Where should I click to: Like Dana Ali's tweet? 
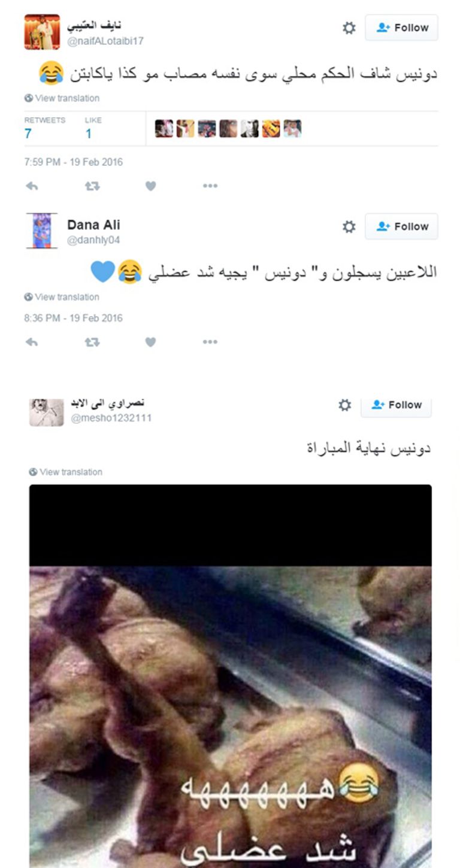(x=150, y=342)
